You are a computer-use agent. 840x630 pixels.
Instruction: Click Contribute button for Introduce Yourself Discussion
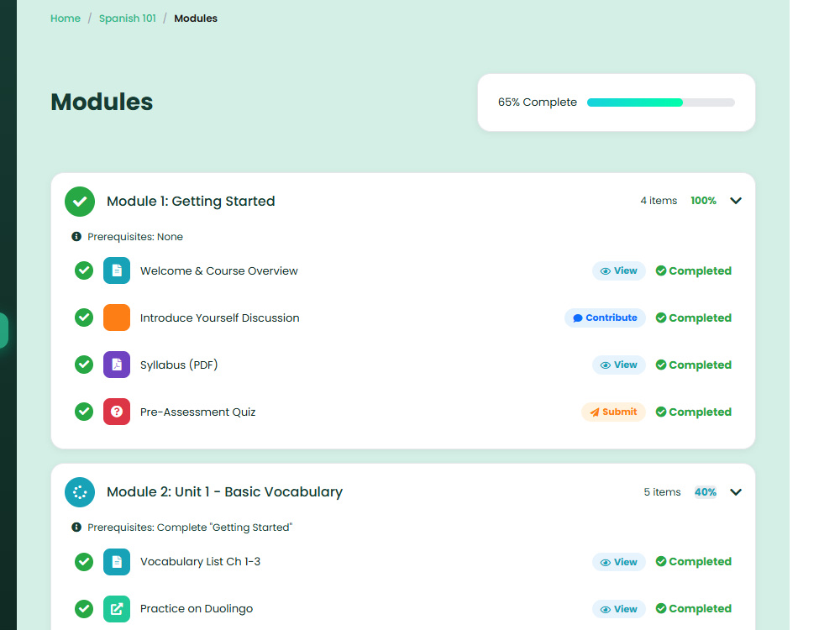click(x=605, y=318)
